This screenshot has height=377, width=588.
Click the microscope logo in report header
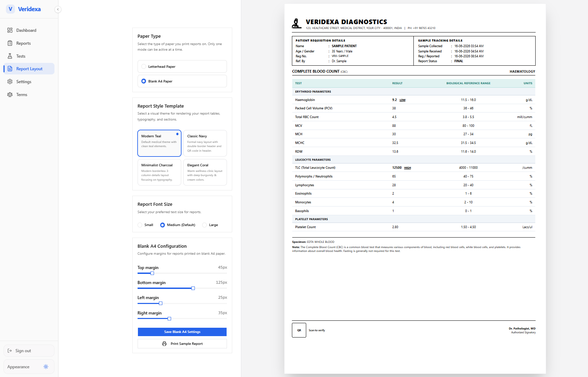pos(296,24)
